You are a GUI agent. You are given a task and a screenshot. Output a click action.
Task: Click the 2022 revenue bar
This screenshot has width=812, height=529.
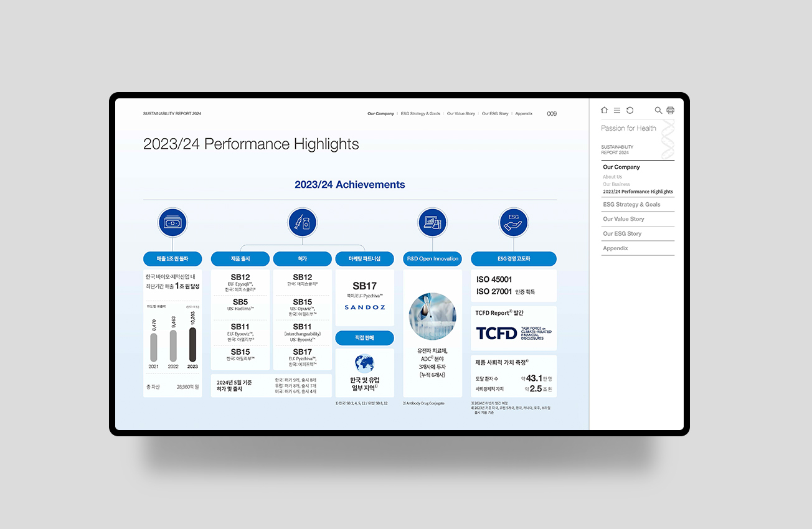pos(173,346)
